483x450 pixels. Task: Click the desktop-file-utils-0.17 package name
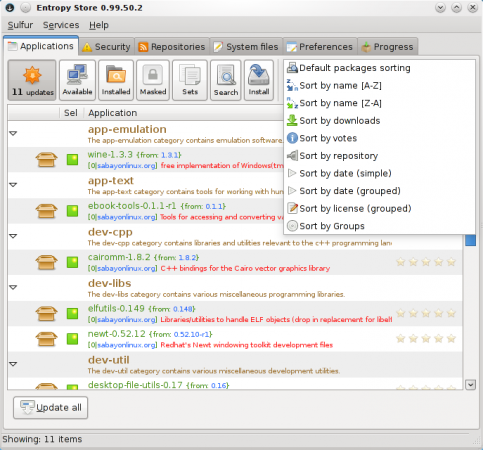point(135,385)
